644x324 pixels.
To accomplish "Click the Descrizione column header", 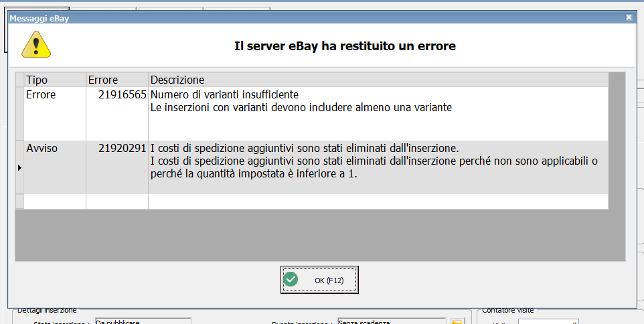I will click(378, 80).
